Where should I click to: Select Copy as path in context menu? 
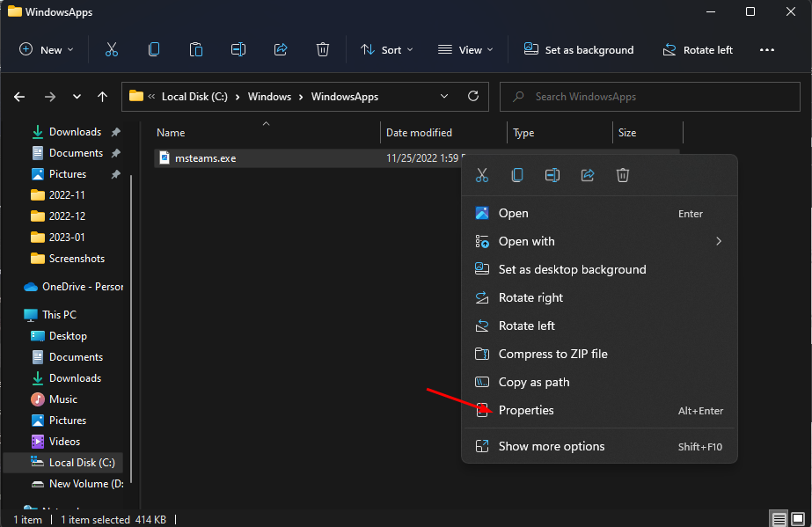(599, 382)
